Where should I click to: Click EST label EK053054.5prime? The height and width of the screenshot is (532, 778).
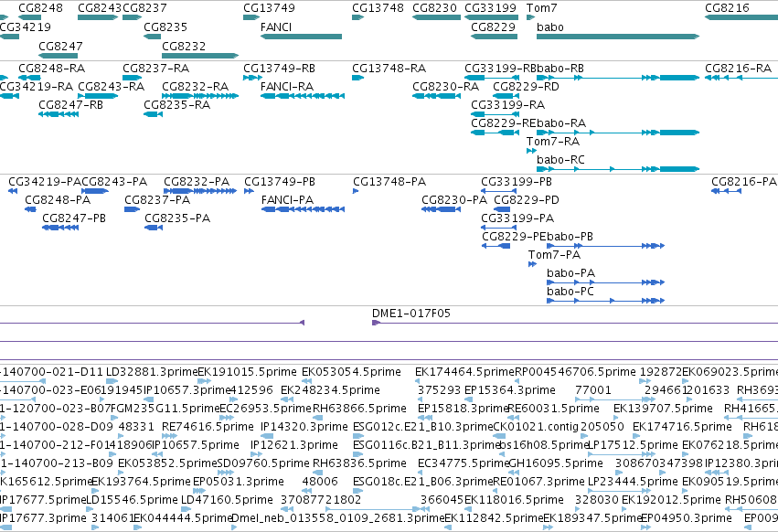click(x=351, y=372)
